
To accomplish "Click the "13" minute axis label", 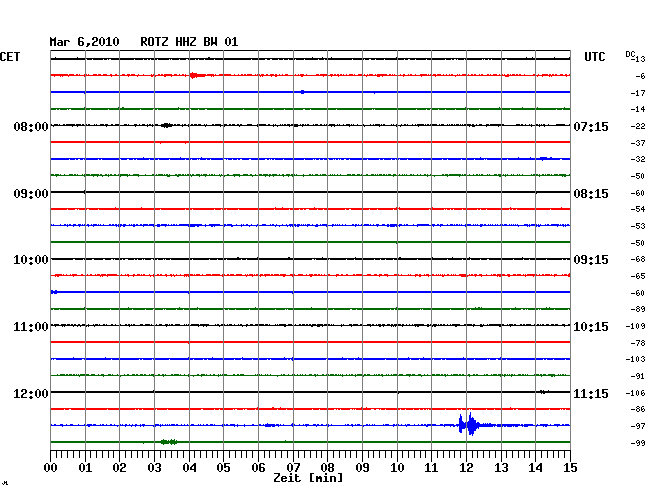I will [x=501, y=468].
